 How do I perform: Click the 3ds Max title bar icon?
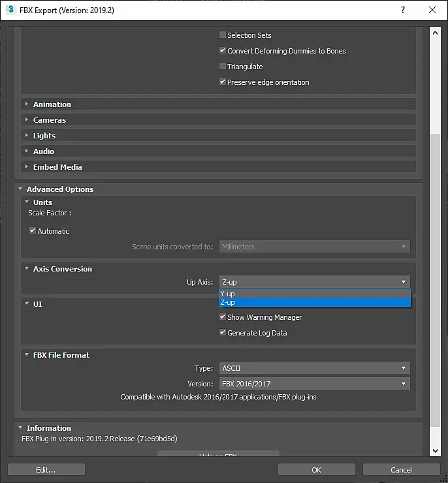click(11, 10)
